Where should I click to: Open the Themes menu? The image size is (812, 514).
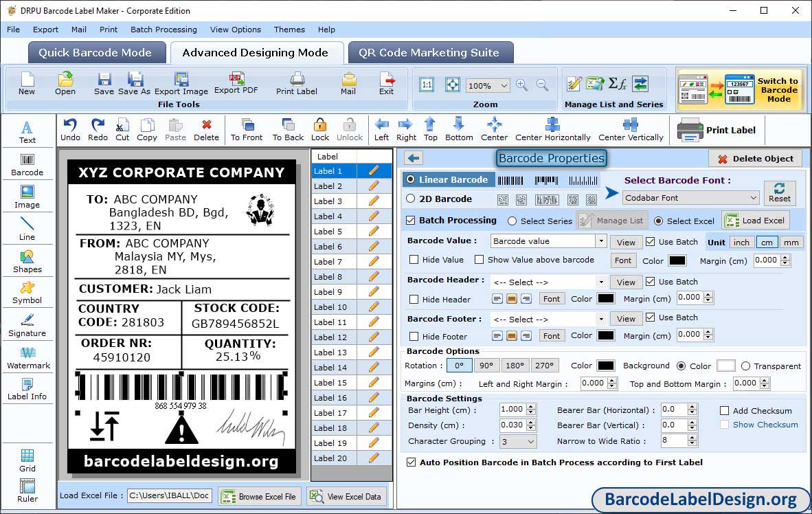289,30
